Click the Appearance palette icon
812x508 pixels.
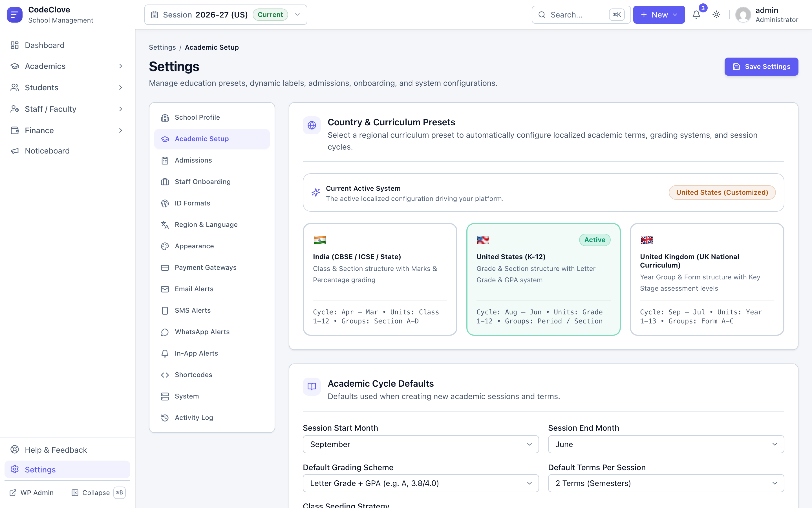(x=165, y=246)
